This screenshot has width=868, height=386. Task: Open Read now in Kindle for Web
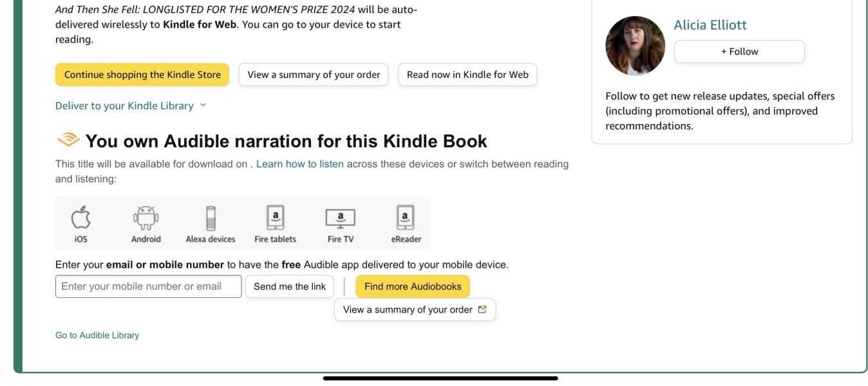click(467, 75)
